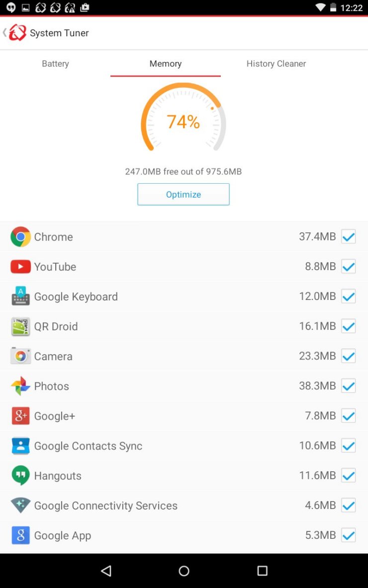This screenshot has width=368, height=588.
Task: Click the System Tuner logo icon
Action: 17,33
